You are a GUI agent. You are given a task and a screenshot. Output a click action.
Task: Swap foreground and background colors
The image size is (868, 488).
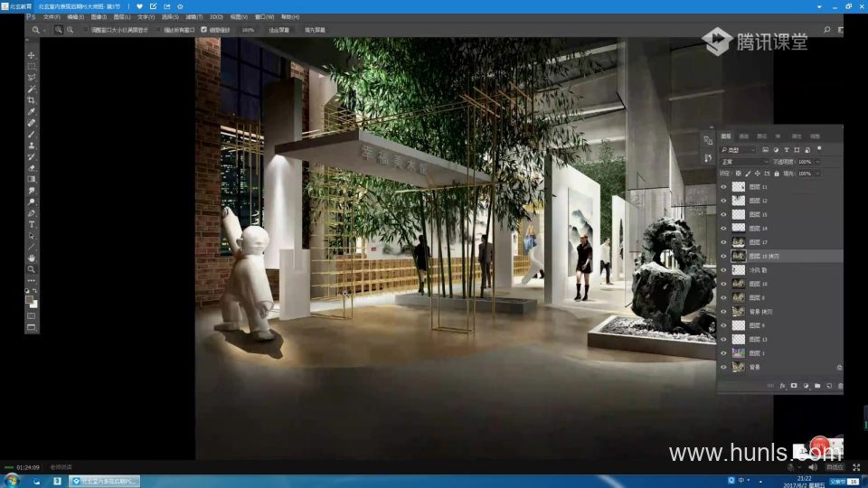(x=35, y=290)
